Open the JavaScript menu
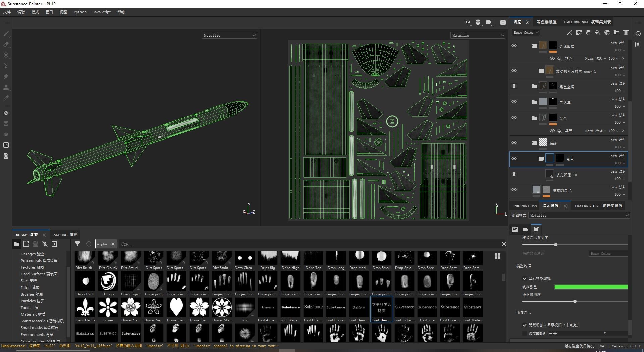644x352 pixels. pyautogui.click(x=102, y=12)
